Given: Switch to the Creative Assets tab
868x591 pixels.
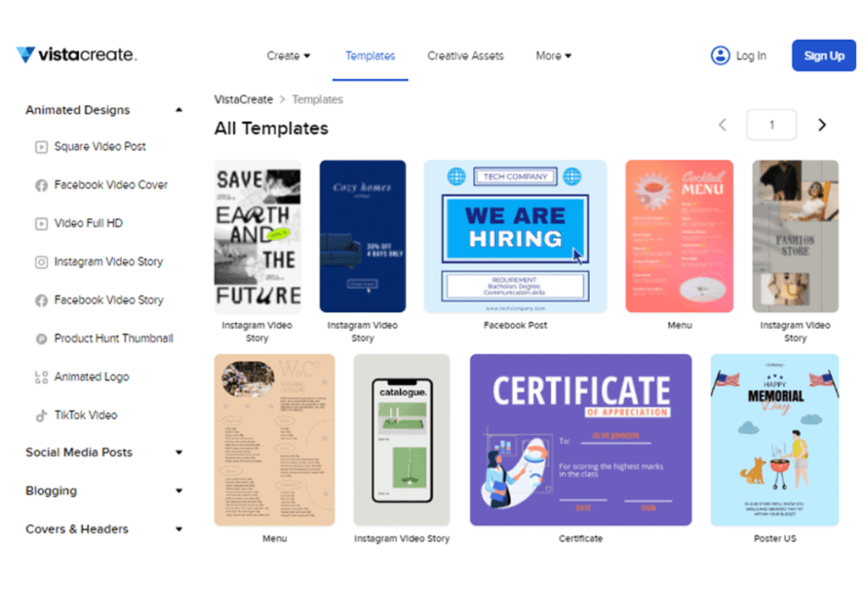Looking at the screenshot, I should click(465, 56).
